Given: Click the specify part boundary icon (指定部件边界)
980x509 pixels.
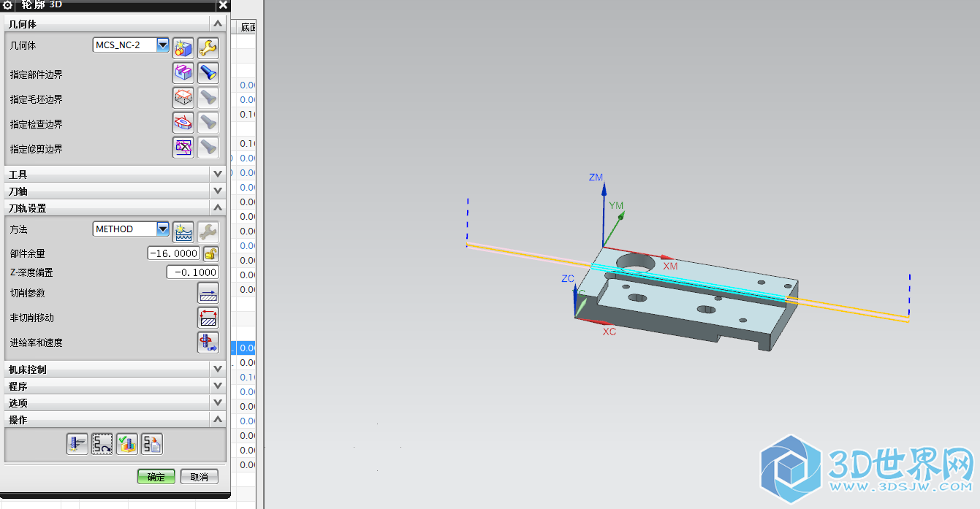Looking at the screenshot, I should coord(183,73).
